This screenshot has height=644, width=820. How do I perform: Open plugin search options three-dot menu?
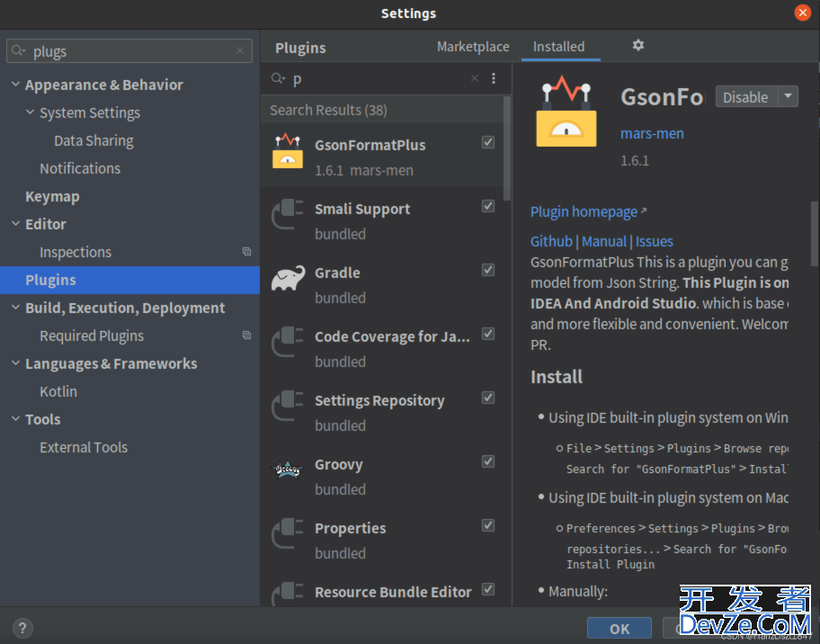pos(494,78)
